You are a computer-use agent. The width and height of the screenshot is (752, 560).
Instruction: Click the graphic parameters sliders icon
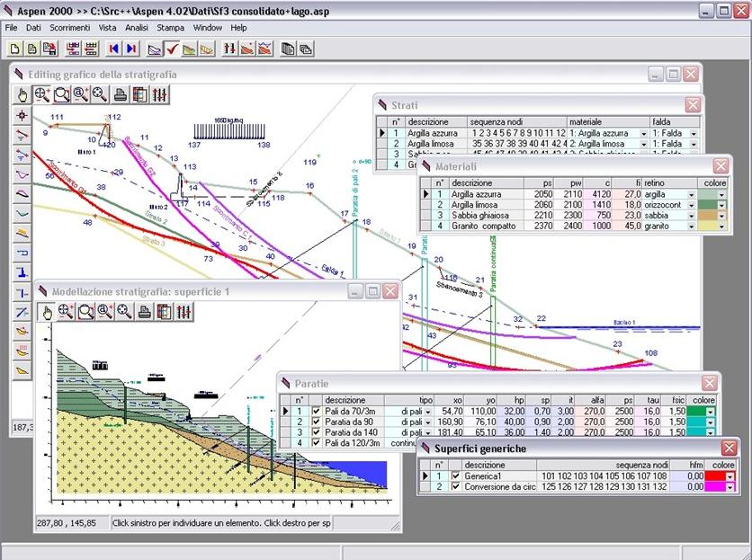(159, 95)
